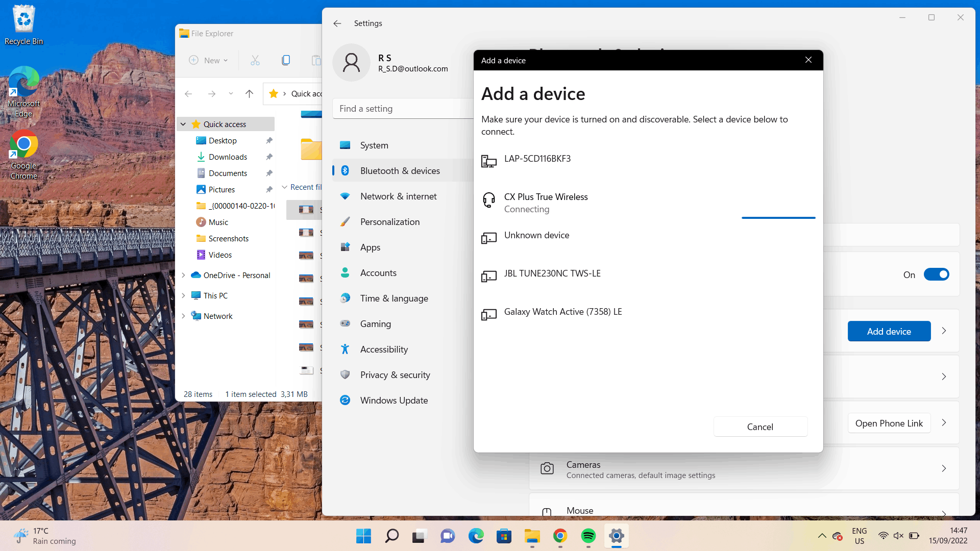Select JBL TUNE230NC TWS-LE device
Viewport: 980px width, 551px height.
click(648, 276)
